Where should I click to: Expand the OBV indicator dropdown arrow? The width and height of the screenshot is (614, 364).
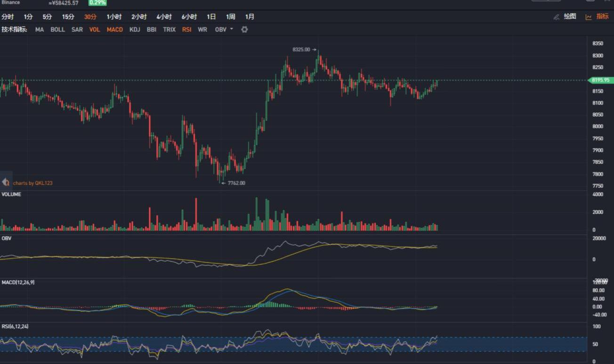point(231,29)
